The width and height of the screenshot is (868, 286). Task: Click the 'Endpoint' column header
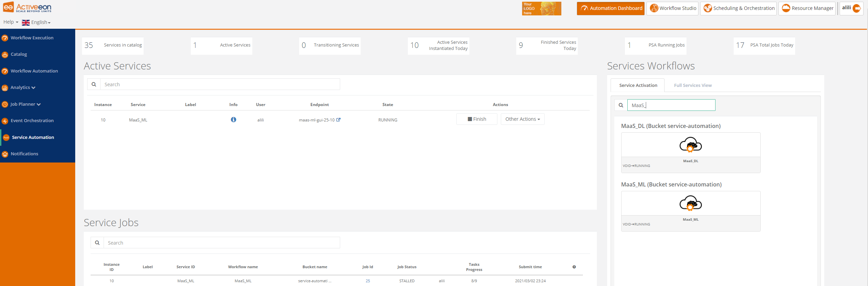point(319,105)
